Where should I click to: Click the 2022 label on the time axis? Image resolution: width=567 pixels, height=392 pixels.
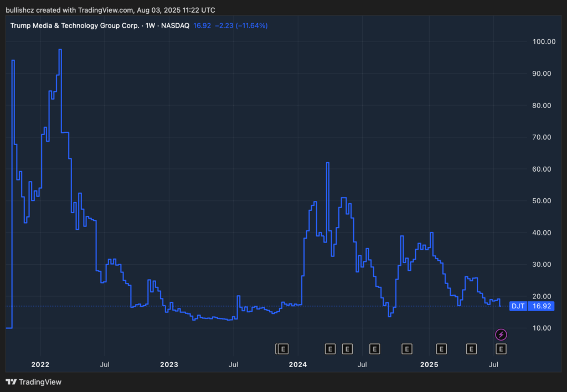pos(40,364)
